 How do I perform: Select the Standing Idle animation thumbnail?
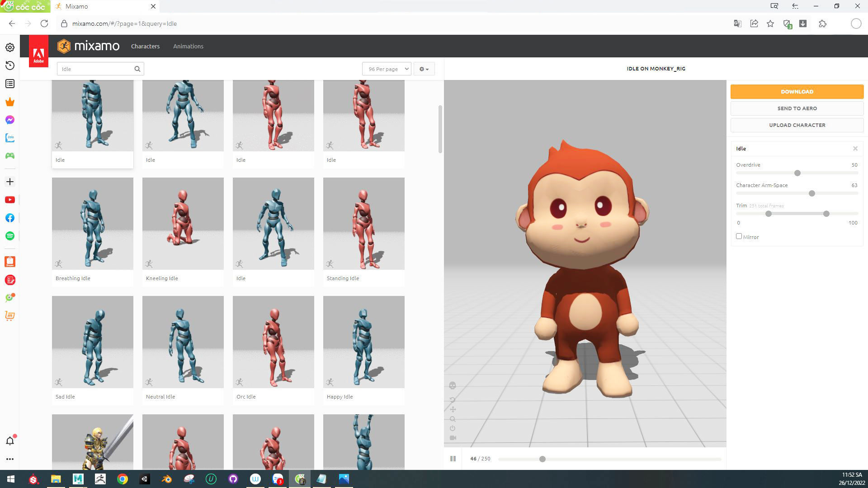(364, 224)
